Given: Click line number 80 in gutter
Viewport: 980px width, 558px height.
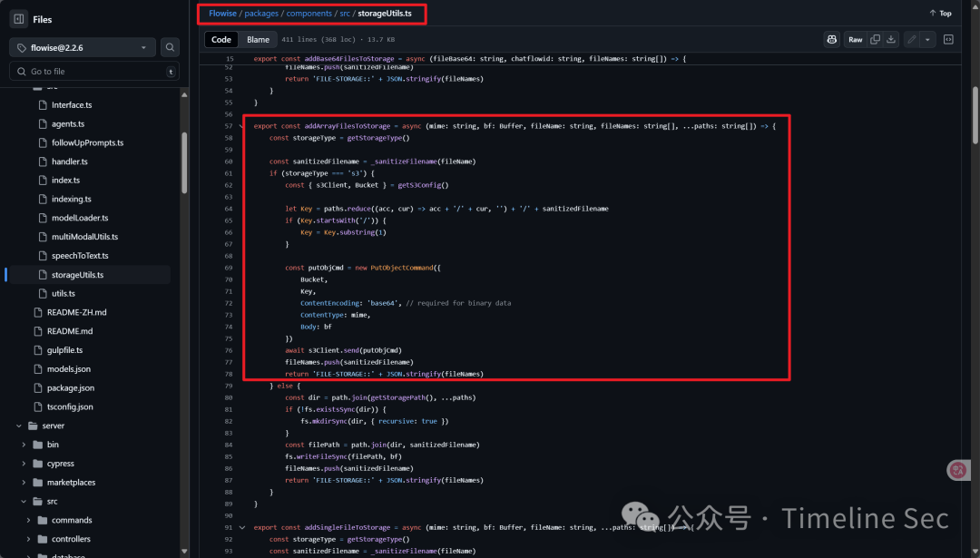Looking at the screenshot, I should [228, 397].
